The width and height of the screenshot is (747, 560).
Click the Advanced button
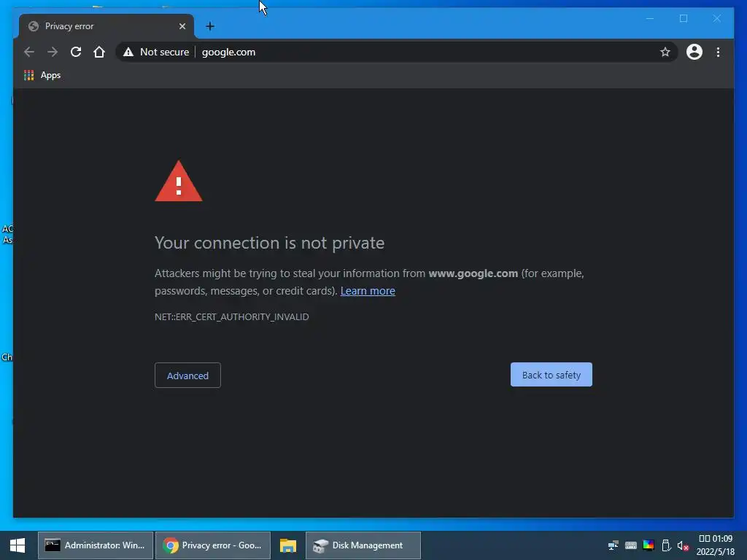[x=187, y=376]
